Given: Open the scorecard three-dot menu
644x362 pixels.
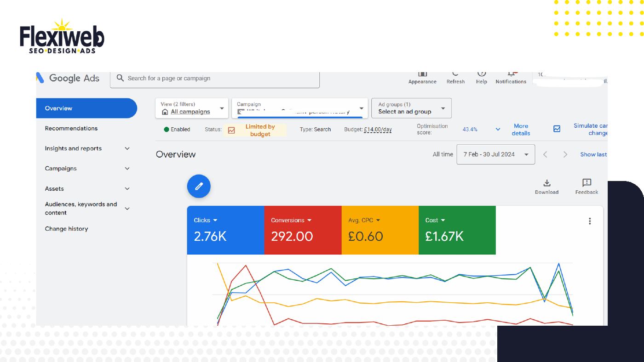Looking at the screenshot, I should [x=590, y=221].
